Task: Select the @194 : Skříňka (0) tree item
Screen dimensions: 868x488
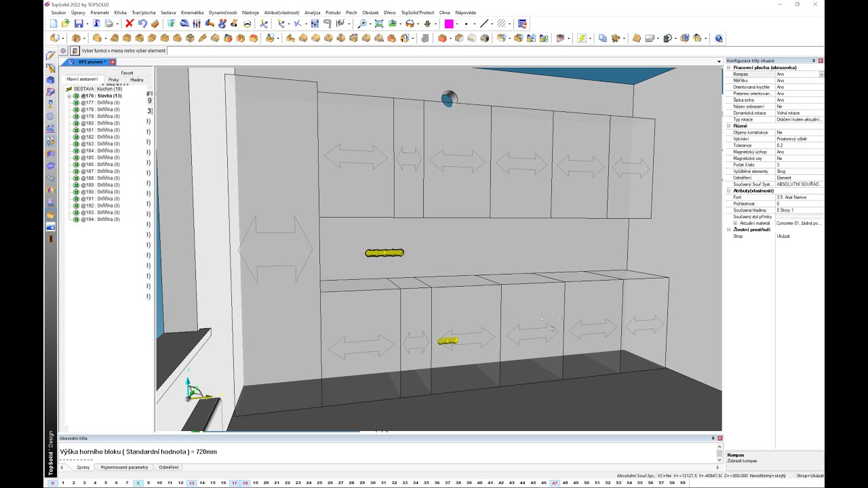Action: pyautogui.click(x=100, y=220)
